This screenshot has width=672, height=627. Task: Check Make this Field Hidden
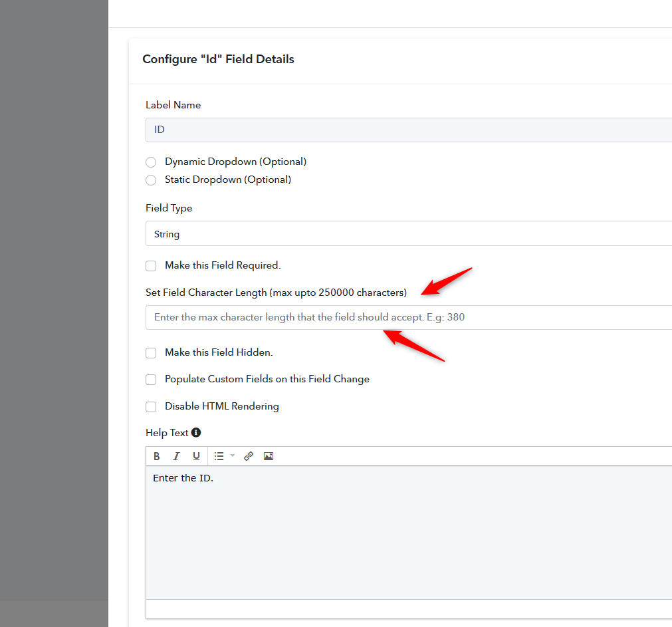point(151,352)
